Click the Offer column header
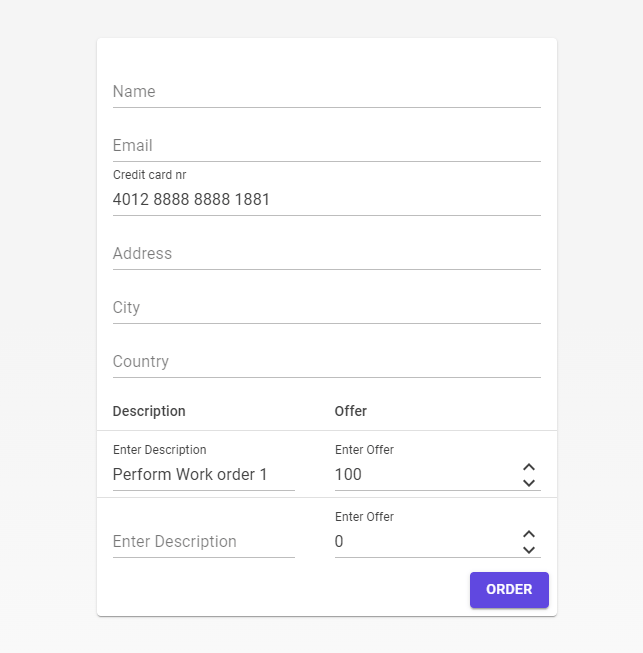This screenshot has width=643, height=653. coord(351,411)
